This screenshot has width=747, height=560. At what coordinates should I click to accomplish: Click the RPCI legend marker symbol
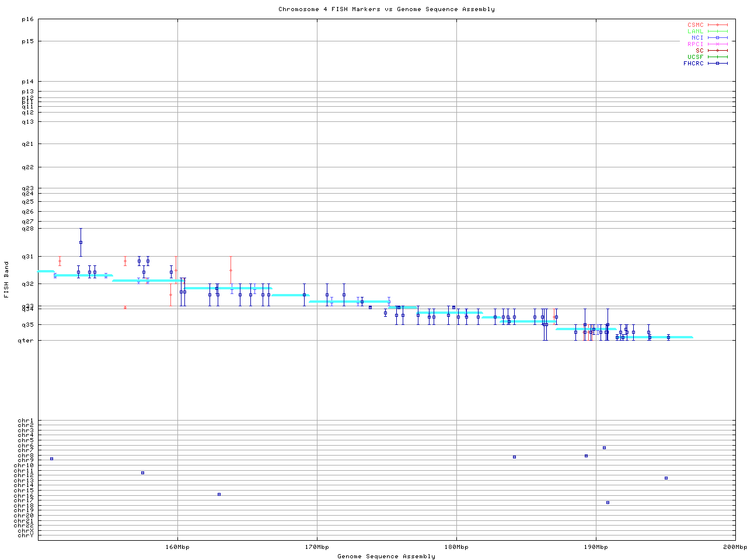pos(717,44)
